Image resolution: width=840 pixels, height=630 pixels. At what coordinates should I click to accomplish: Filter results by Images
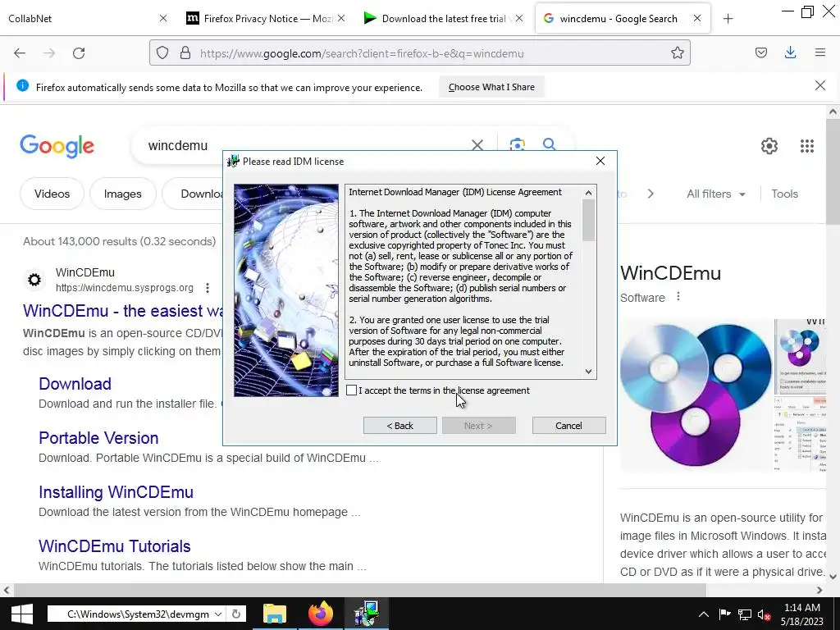tap(123, 194)
